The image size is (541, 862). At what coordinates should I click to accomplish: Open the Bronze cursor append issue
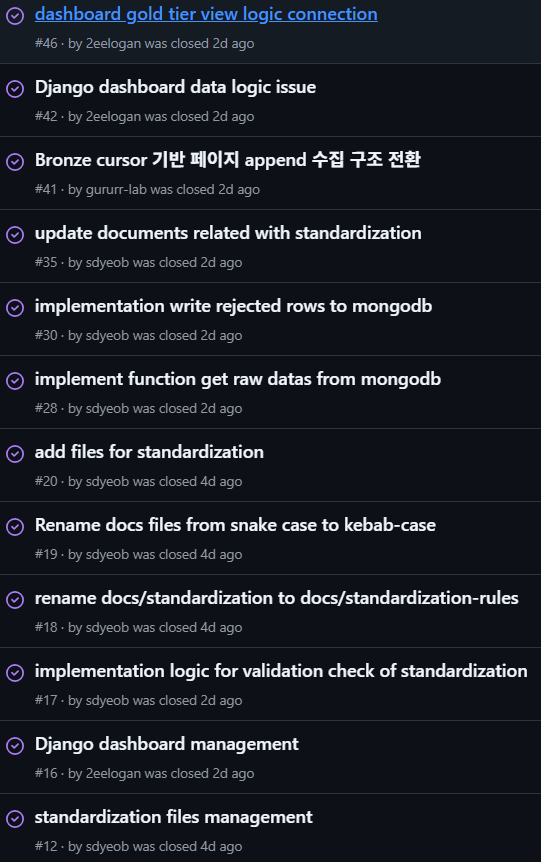228,160
